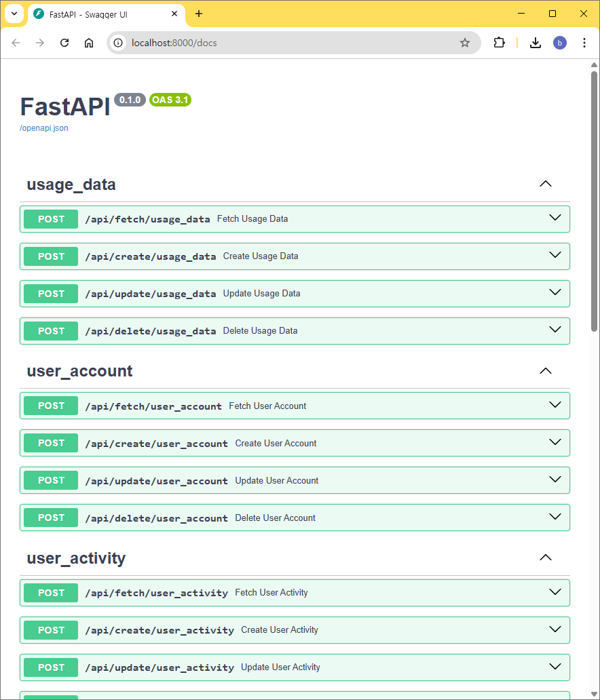Screen dimensions: 600x700
Task: Click POST badge for /api/fetch/usage_data
Action: click(51, 219)
